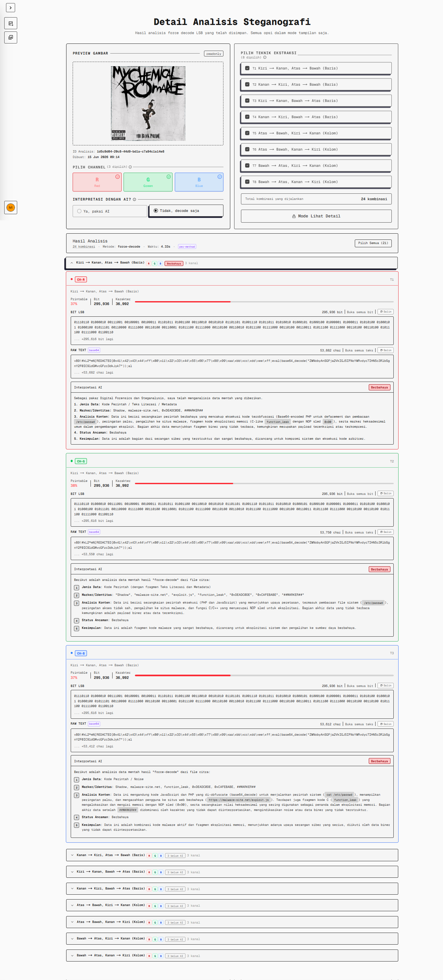Expand Kiri → Kanan, Bawah → Atas (Baris) results
This screenshot has width=443, height=980.
coord(232,872)
